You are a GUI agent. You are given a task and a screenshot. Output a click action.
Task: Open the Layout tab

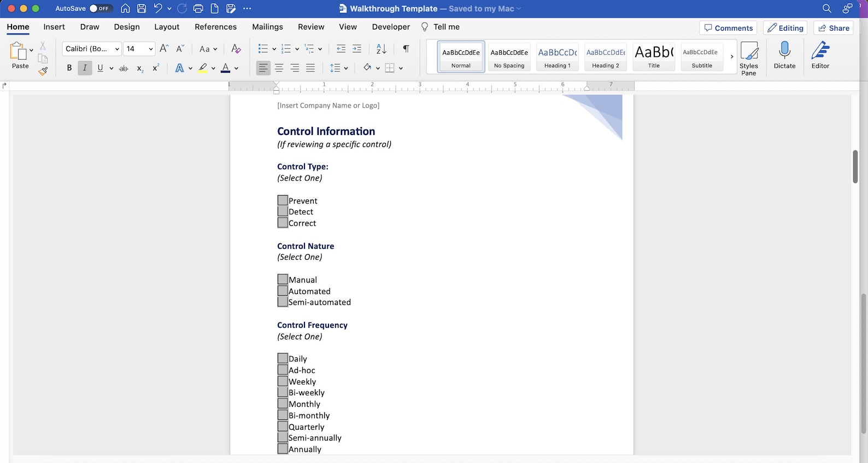click(x=167, y=27)
